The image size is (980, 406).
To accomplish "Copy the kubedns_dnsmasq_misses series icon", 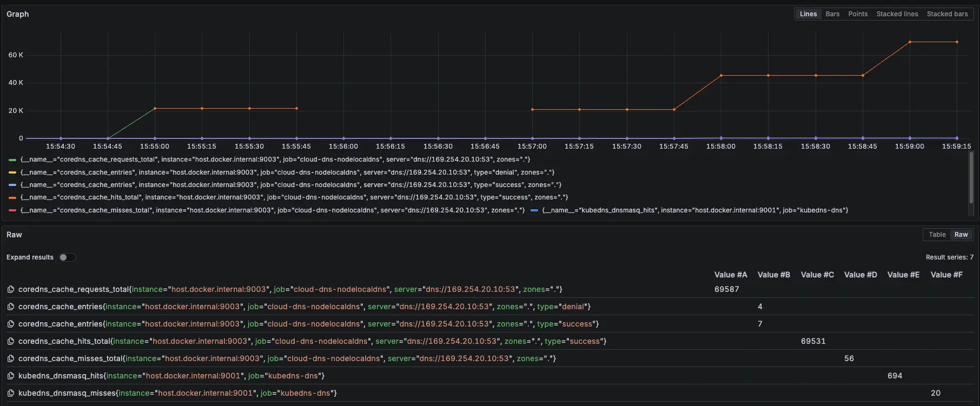I will 10,393.
